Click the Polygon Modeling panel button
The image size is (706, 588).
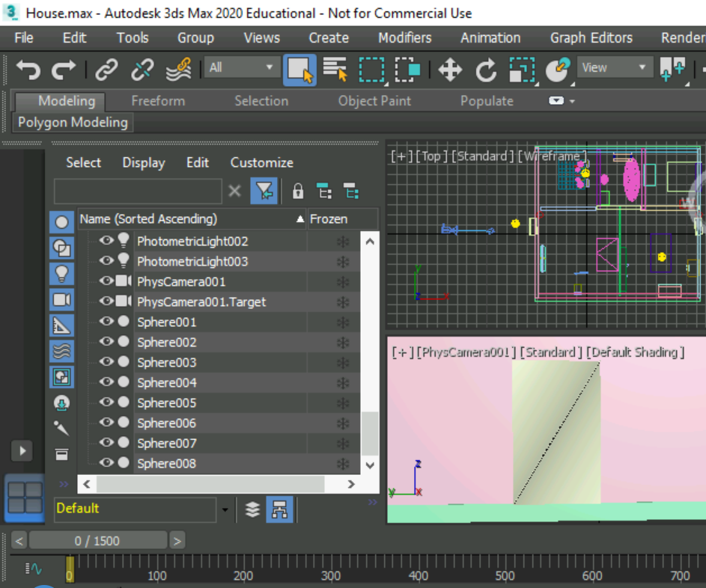coord(72,122)
